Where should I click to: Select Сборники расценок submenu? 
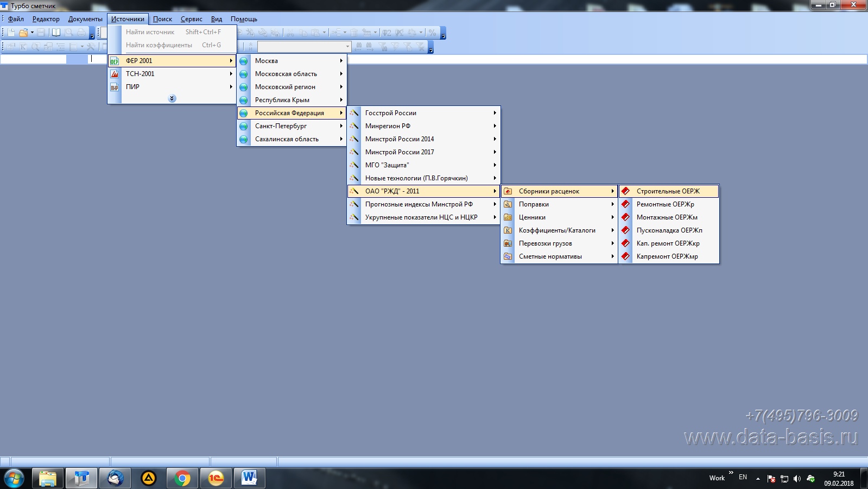[559, 191]
